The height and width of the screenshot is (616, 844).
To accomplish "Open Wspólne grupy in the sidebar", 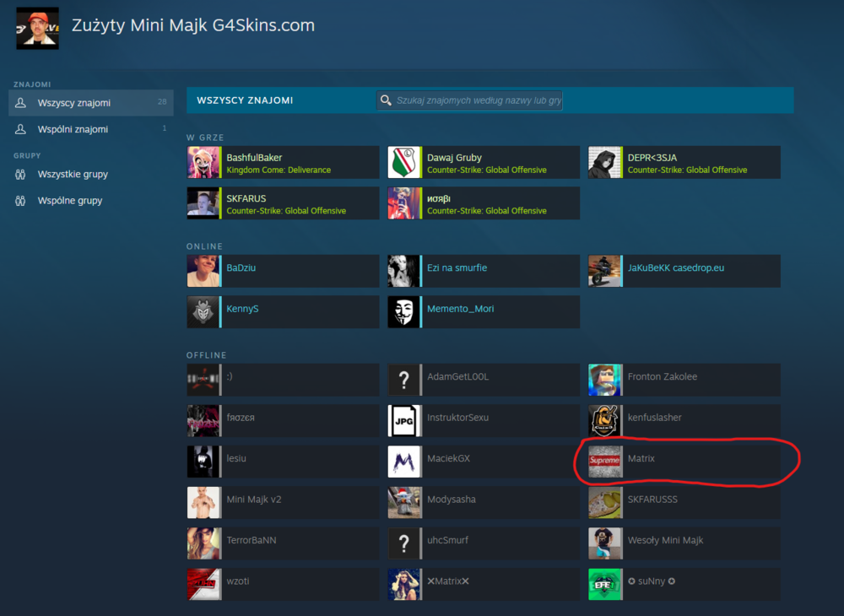I will [x=70, y=201].
